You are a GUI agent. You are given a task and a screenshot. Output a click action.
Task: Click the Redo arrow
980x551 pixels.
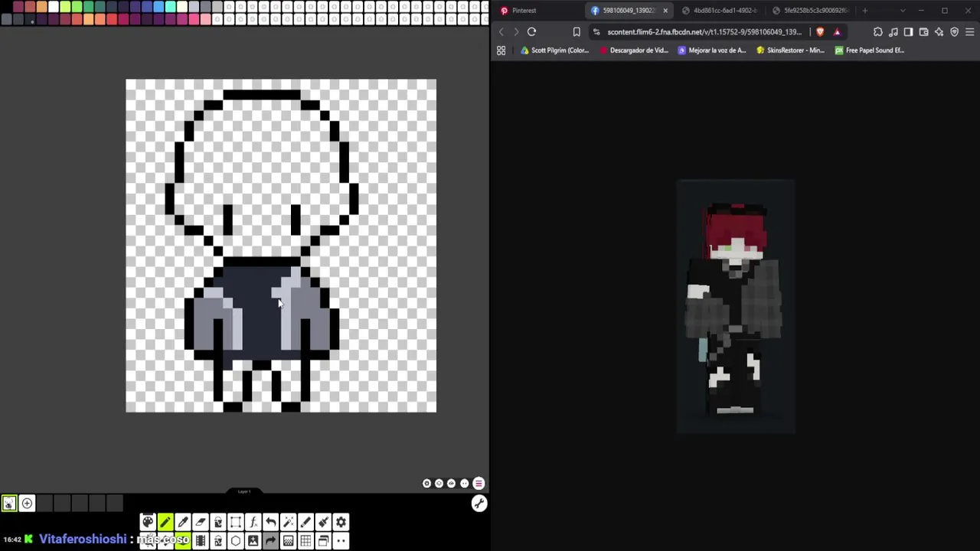click(x=271, y=541)
